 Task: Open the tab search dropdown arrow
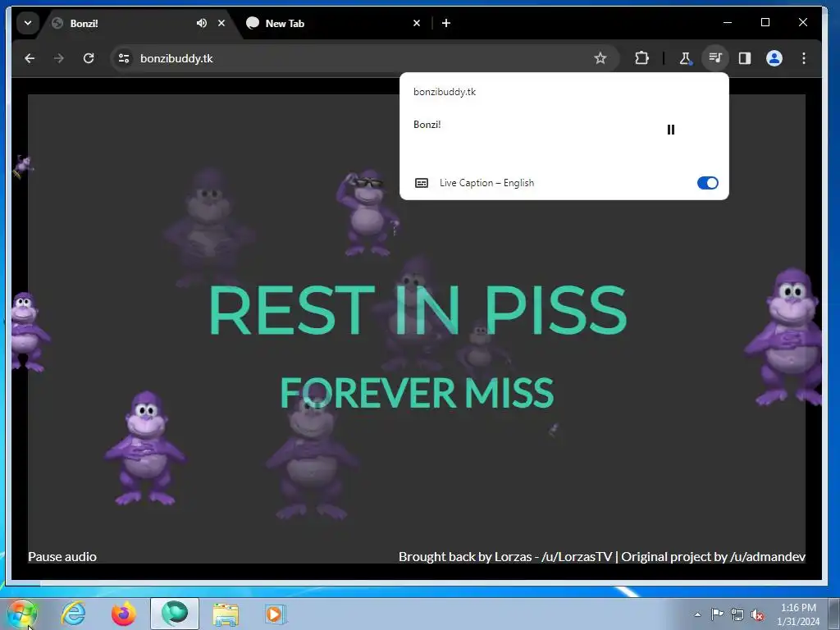(x=28, y=23)
